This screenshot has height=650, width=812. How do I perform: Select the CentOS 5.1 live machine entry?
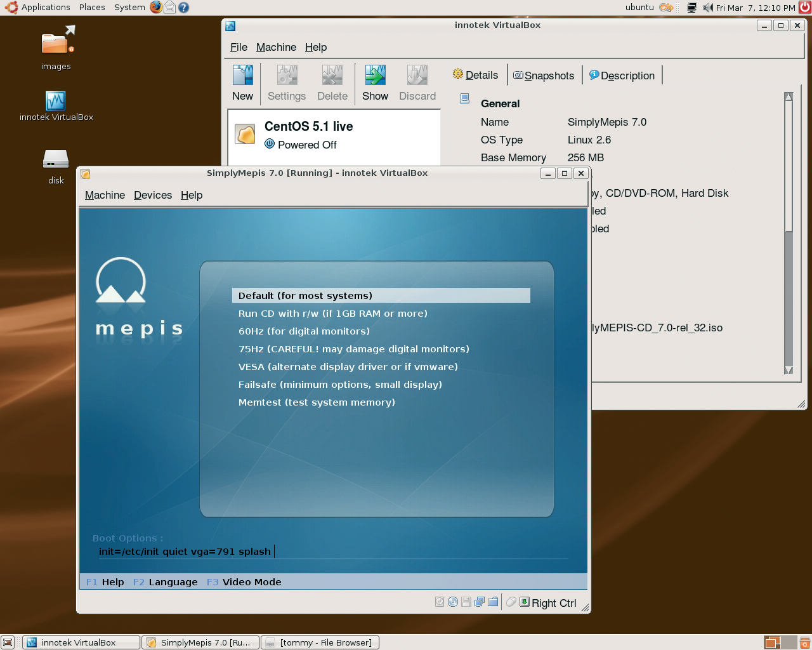click(x=334, y=135)
